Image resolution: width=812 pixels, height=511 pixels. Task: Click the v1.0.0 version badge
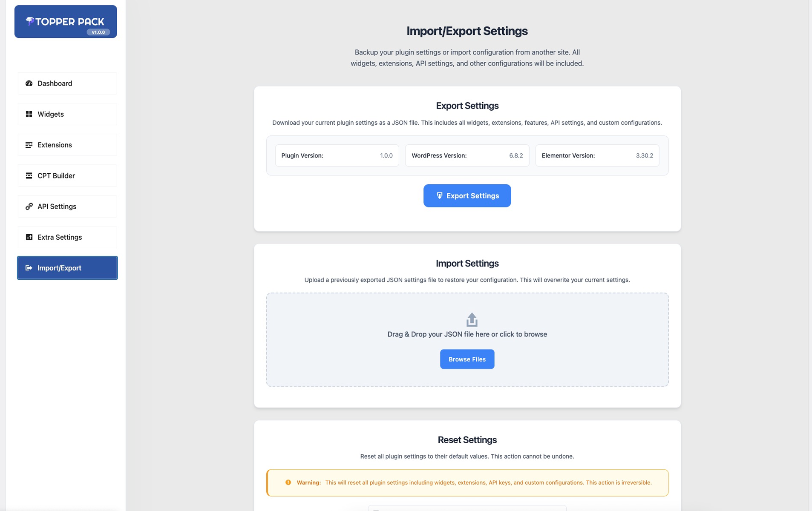pyautogui.click(x=98, y=32)
